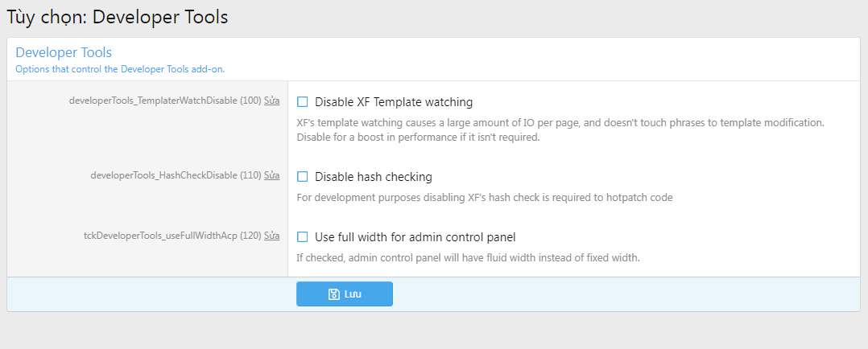
Task: Click the 'Disable hash checking' label text
Action: pos(374,177)
